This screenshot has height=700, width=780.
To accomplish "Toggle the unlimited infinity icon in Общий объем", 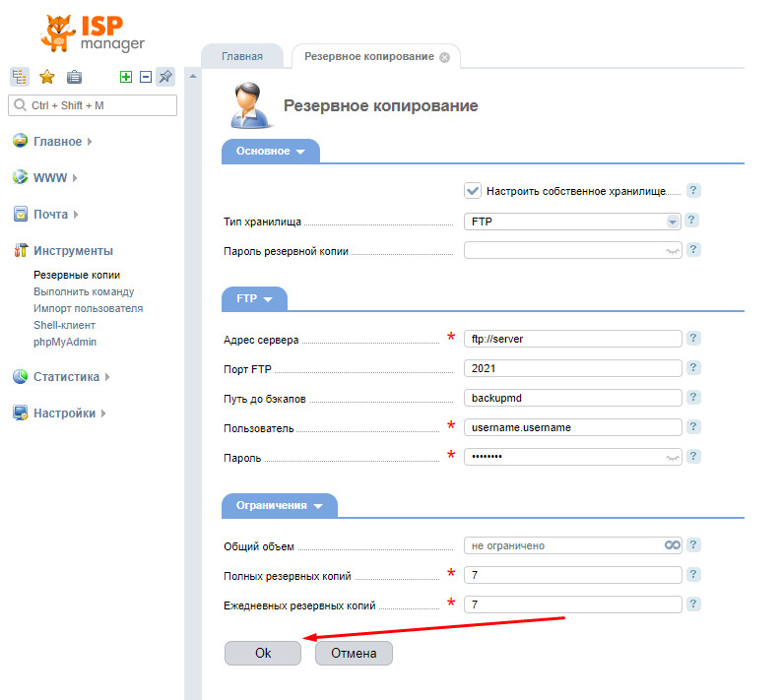I will click(673, 544).
